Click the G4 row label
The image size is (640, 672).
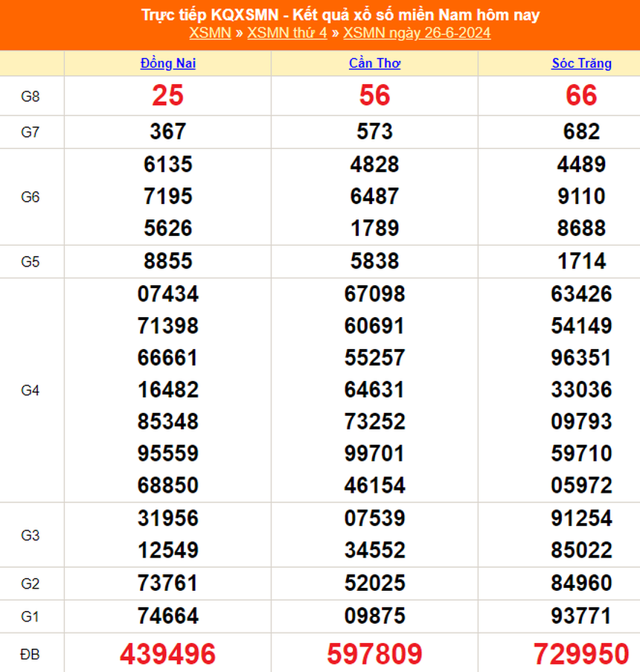click(30, 390)
